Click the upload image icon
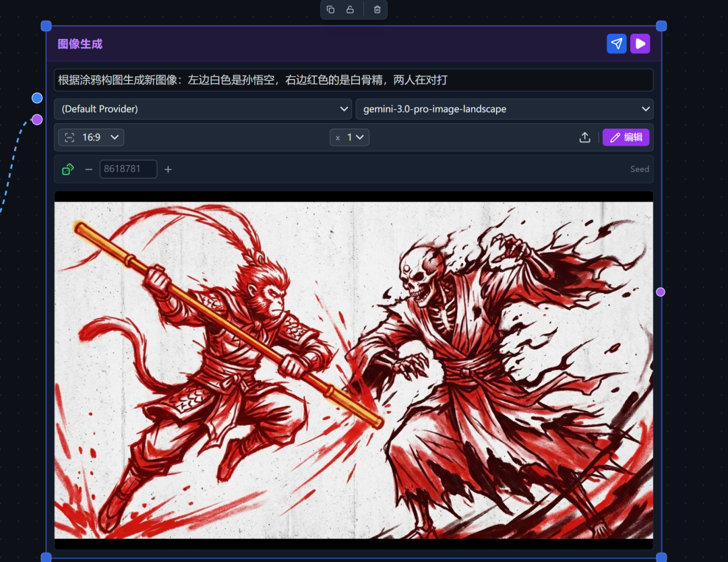728x562 pixels. coord(584,137)
